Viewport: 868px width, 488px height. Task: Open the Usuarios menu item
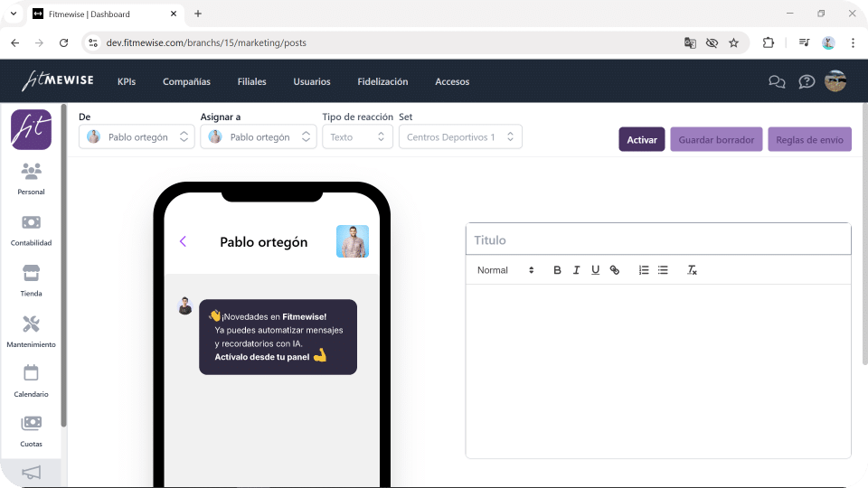[312, 81]
